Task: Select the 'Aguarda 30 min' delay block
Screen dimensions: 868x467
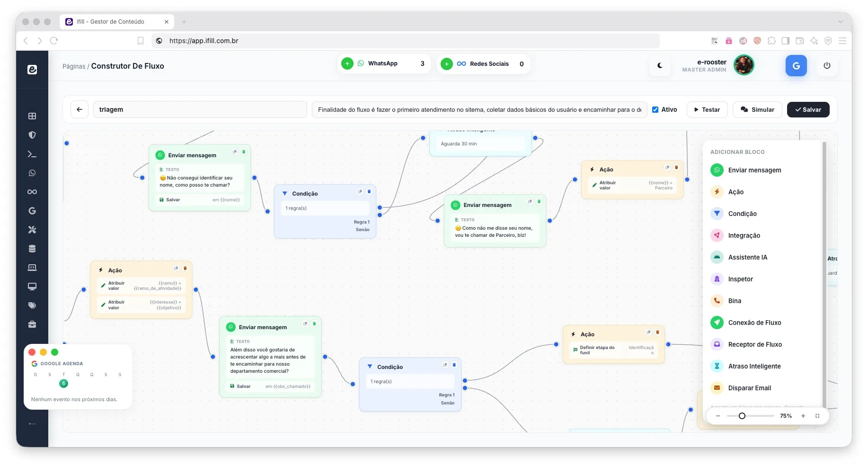Action: point(480,144)
